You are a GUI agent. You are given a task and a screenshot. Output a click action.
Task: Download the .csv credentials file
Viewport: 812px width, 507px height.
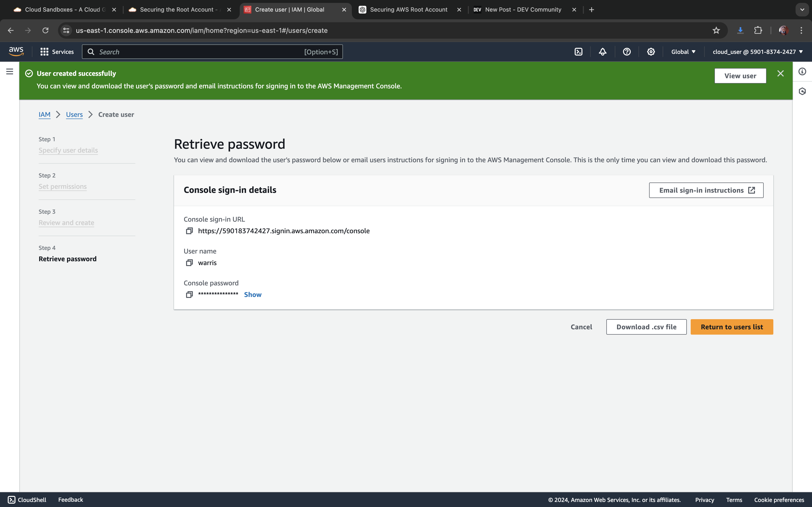[646, 327]
